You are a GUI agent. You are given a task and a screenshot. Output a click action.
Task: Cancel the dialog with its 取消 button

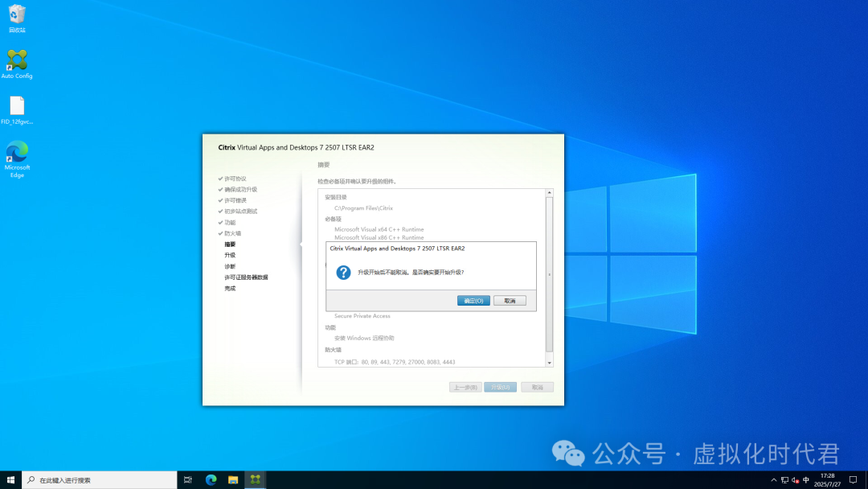tap(510, 301)
